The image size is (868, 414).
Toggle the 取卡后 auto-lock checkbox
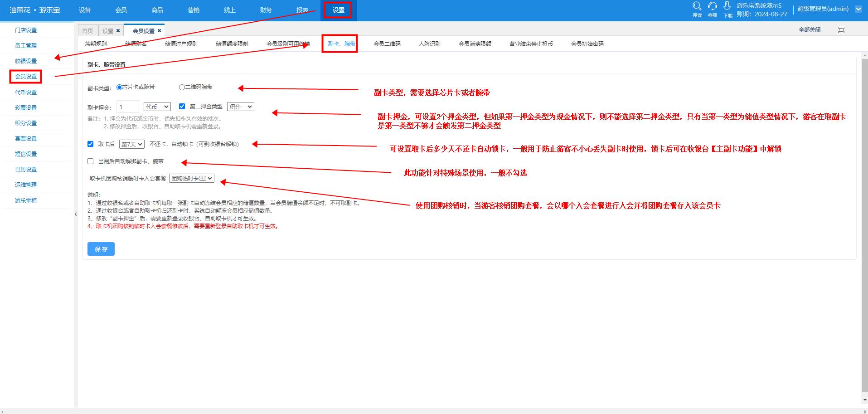tap(91, 144)
